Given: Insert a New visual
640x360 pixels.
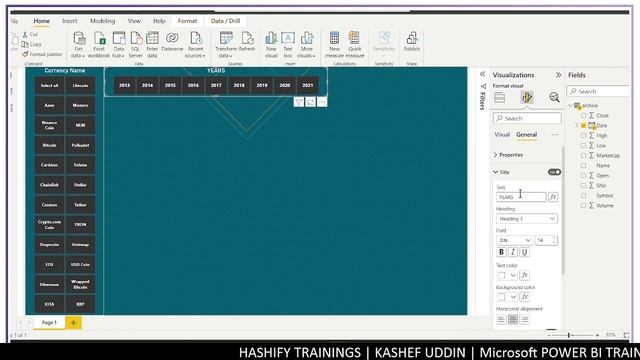Looking at the screenshot, I should coord(271,44).
